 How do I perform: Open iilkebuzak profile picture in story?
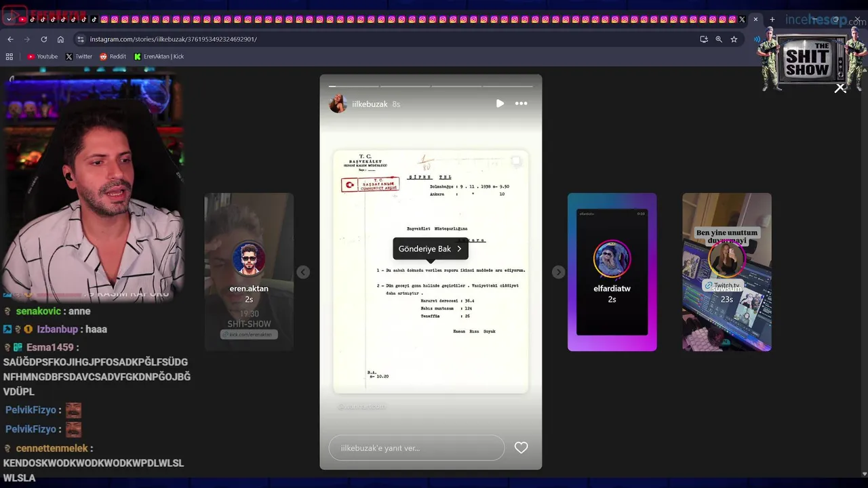338,104
